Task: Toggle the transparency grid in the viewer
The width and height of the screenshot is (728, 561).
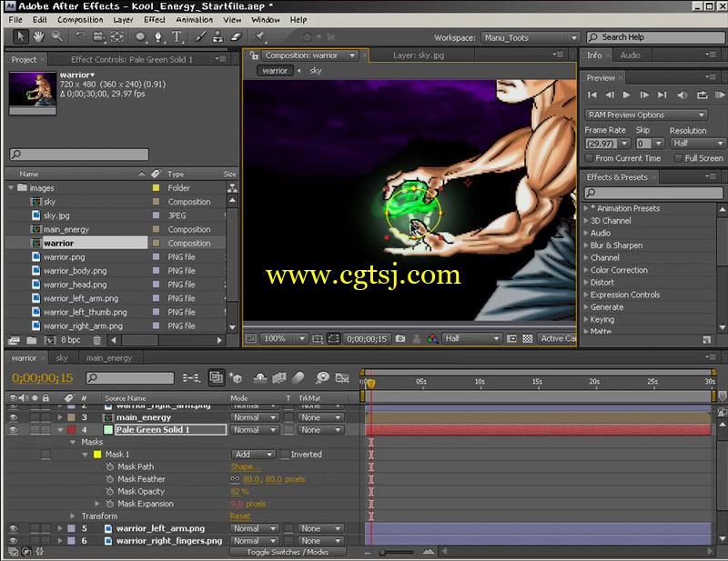Action: point(528,339)
